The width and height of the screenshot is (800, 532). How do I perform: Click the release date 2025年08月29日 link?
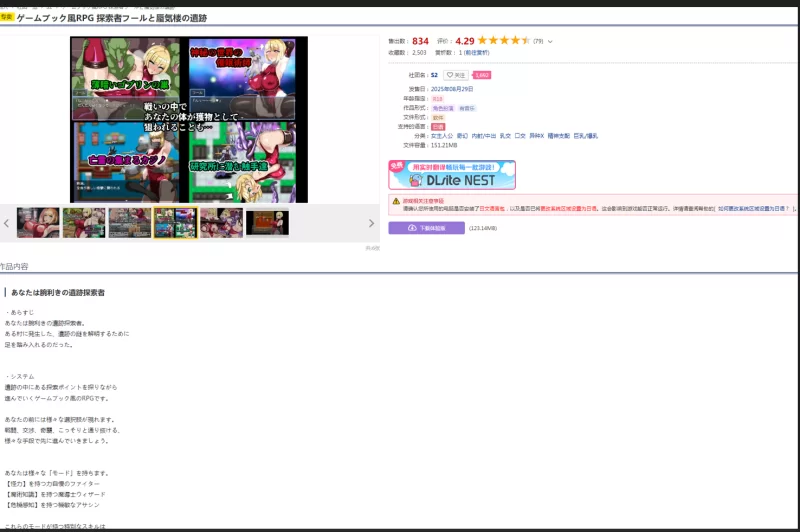tap(452, 89)
